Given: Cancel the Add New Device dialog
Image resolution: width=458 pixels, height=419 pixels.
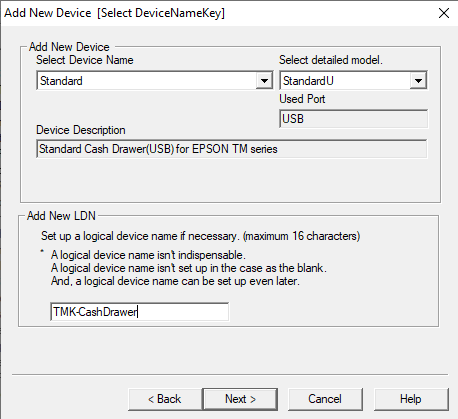Looking at the screenshot, I should point(325,399).
